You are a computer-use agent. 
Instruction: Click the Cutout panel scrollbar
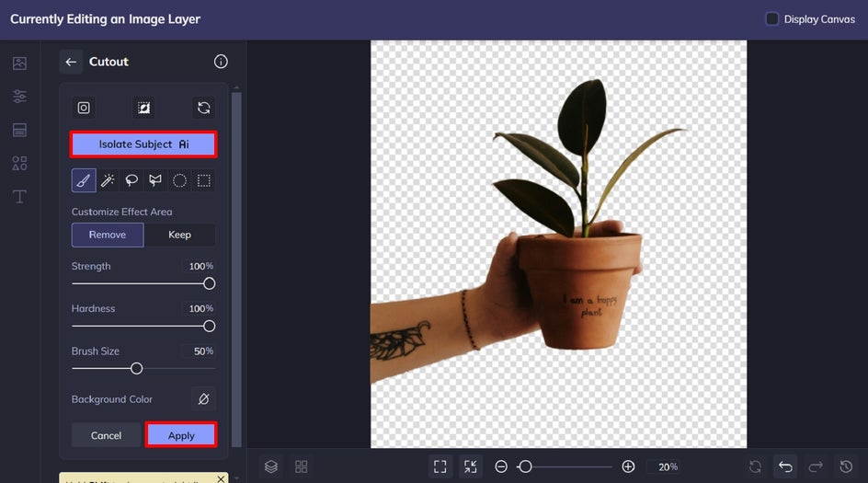coord(236,270)
